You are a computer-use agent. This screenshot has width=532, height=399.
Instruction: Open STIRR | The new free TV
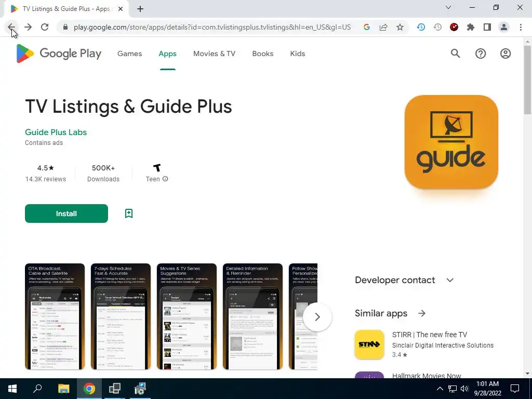point(430,335)
